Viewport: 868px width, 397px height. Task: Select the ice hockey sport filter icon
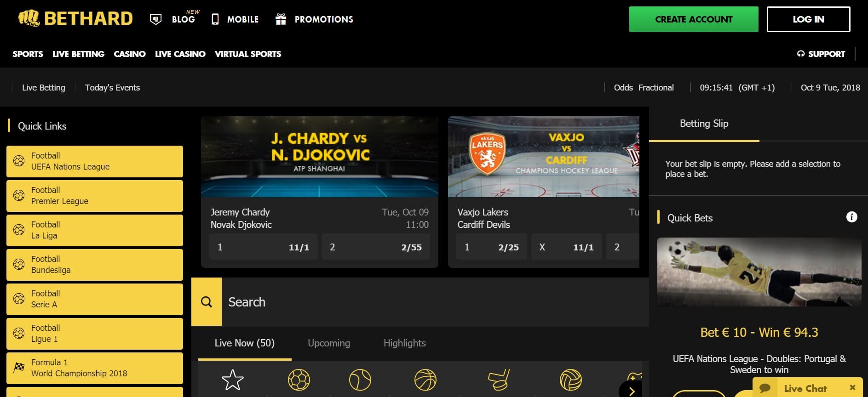tap(499, 380)
